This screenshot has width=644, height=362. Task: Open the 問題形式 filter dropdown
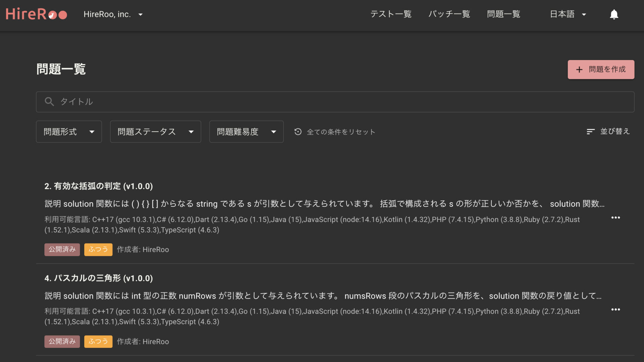pyautogui.click(x=69, y=132)
